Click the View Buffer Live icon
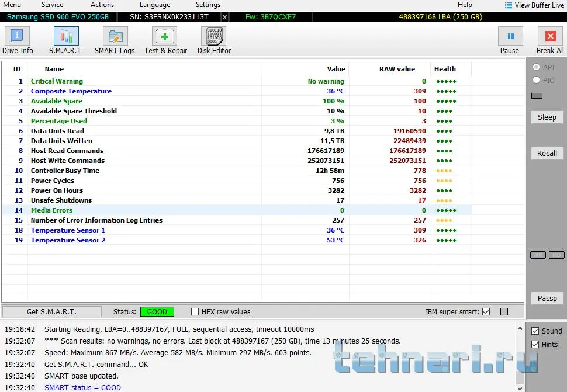Screen dimensions: 567x392 [x=509, y=5]
